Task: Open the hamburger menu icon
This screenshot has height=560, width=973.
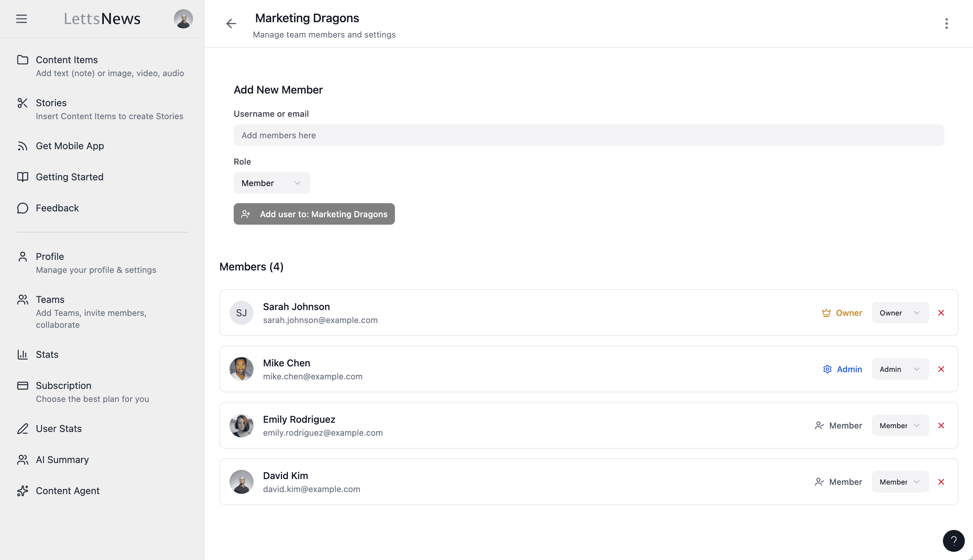Action: 22,19
